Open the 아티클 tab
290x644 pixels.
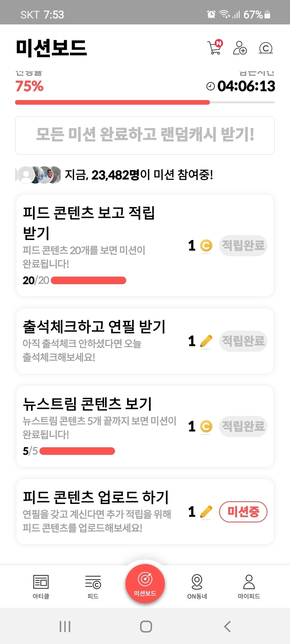pyautogui.click(x=41, y=587)
